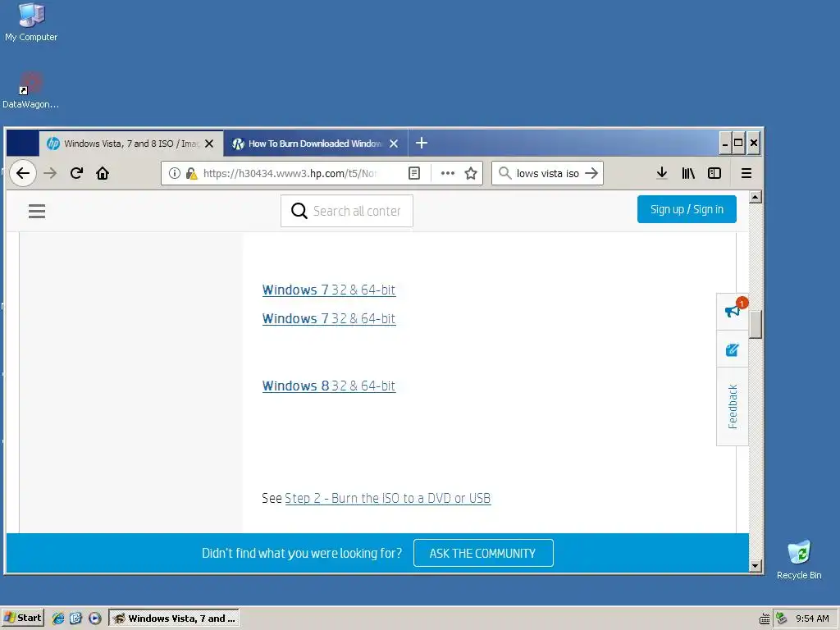
Task: Select the Recycle Bin icon
Action: click(799, 559)
